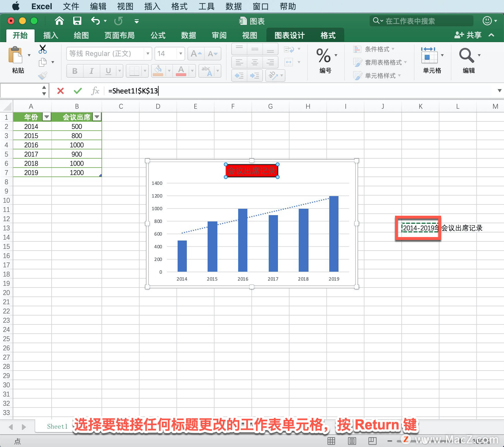
Task: Toggle Italic formatting
Action: pos(91,71)
